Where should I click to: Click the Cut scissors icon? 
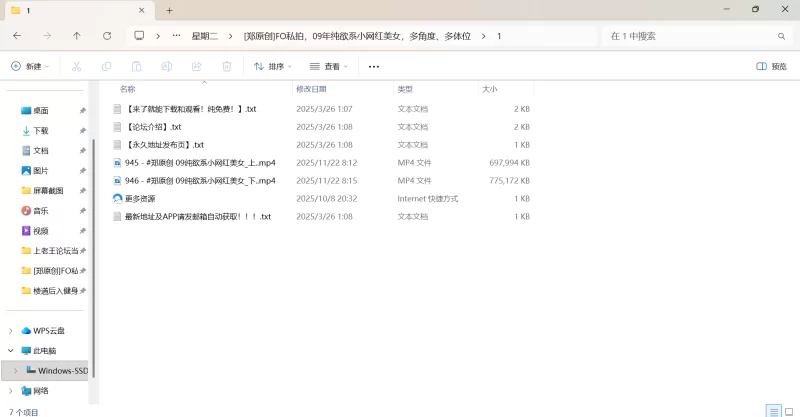pyautogui.click(x=76, y=67)
